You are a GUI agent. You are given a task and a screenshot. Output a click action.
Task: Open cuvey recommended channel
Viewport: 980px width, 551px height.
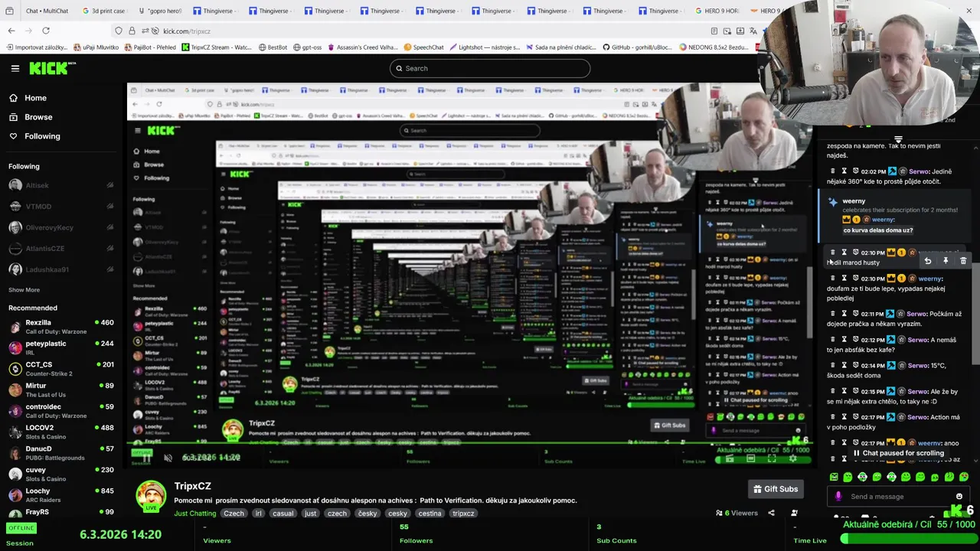pos(61,474)
